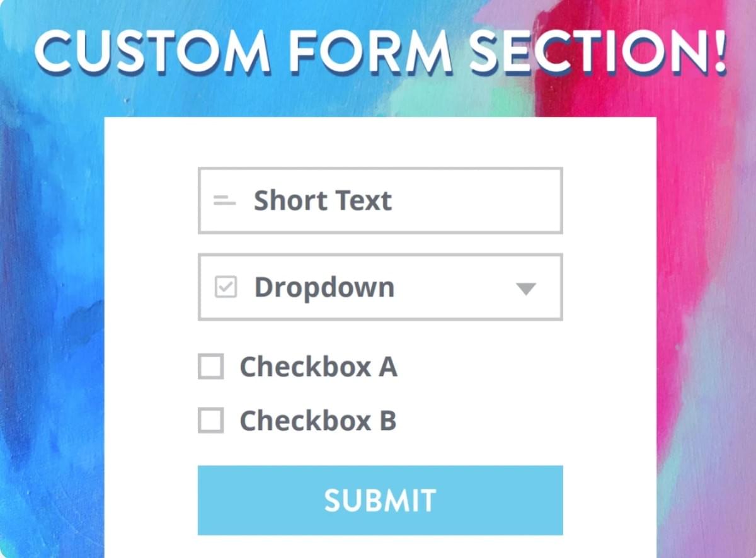Toggle the empty checkbox next to Checkbox A
The height and width of the screenshot is (558, 756).
pyautogui.click(x=212, y=366)
